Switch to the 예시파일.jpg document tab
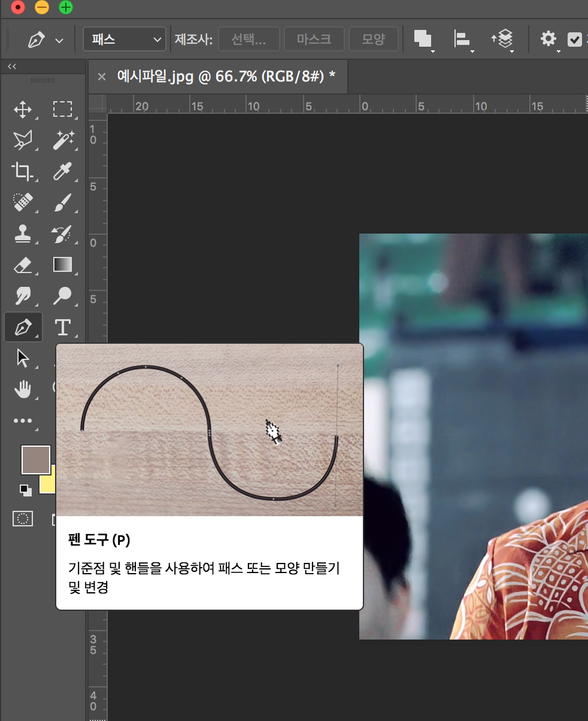Image resolution: width=588 pixels, height=721 pixels. (226, 76)
